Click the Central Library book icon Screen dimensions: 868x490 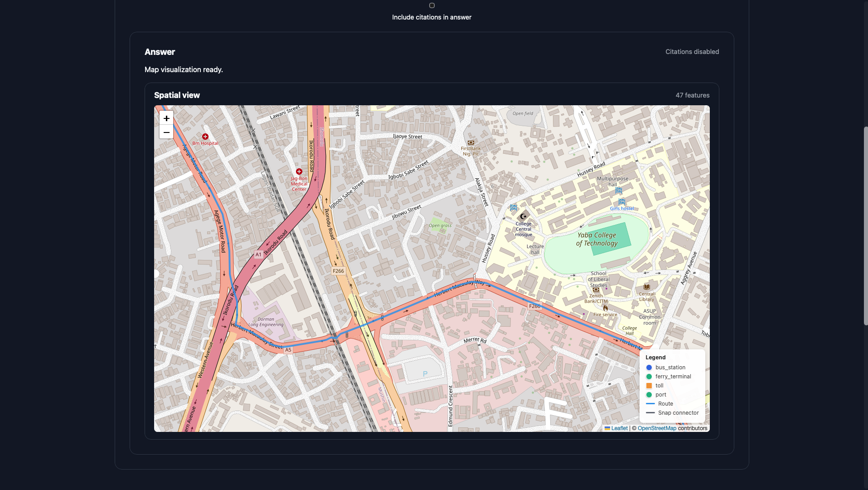pos(646,286)
